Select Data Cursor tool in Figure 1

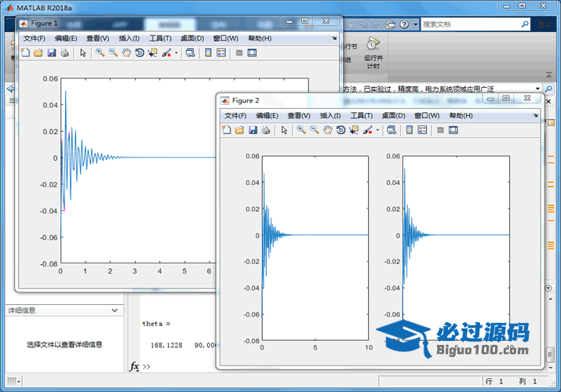coord(153,53)
